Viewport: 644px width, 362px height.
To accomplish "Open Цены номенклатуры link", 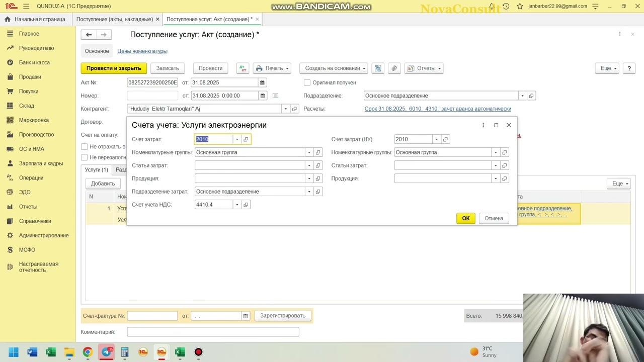I will coord(142,51).
